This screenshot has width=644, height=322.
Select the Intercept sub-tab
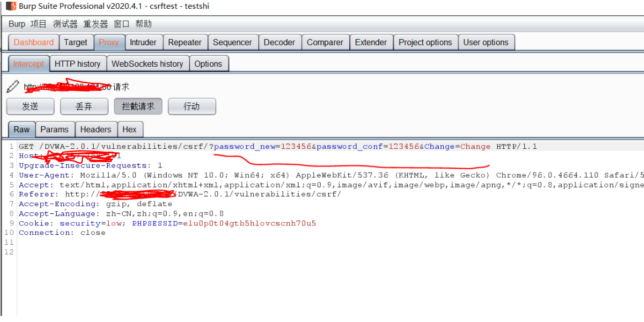[29, 63]
